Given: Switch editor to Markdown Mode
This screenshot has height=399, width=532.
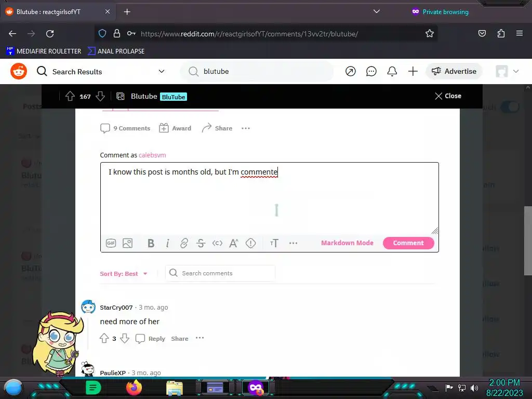Looking at the screenshot, I should tap(347, 243).
